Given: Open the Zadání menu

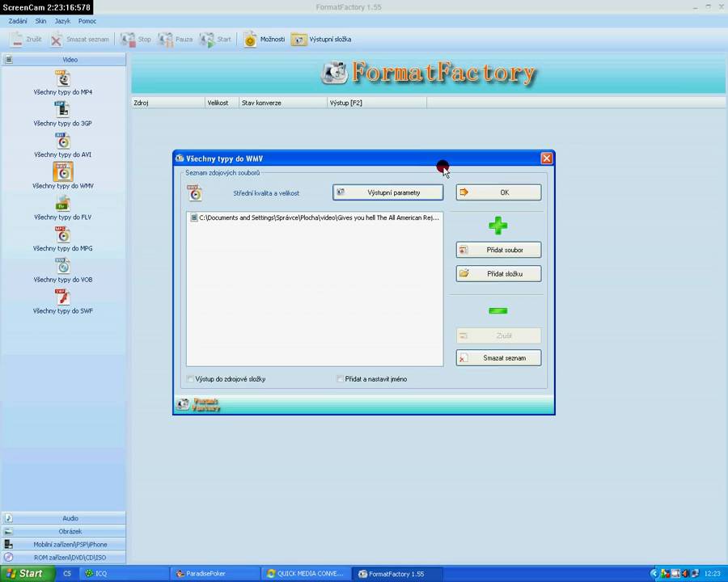Looking at the screenshot, I should pyautogui.click(x=18, y=21).
